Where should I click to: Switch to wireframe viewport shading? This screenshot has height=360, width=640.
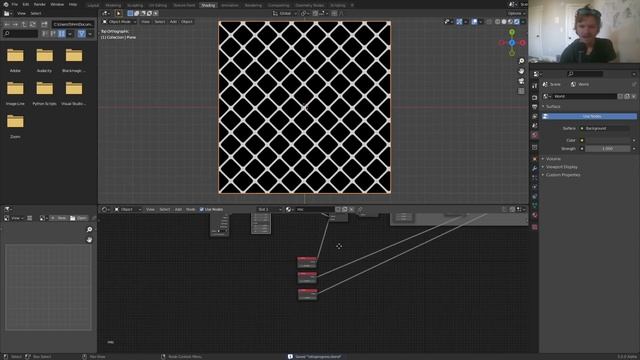point(498,22)
